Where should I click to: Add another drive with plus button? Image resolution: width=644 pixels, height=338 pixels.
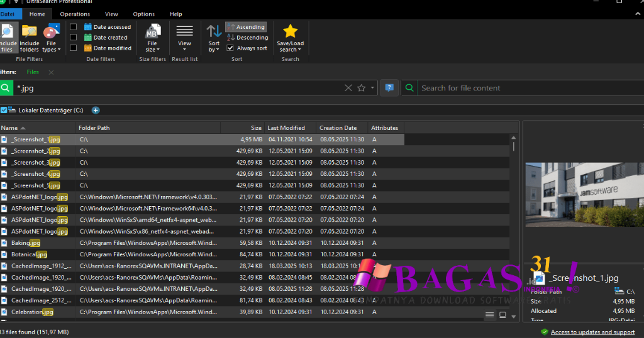[96, 110]
